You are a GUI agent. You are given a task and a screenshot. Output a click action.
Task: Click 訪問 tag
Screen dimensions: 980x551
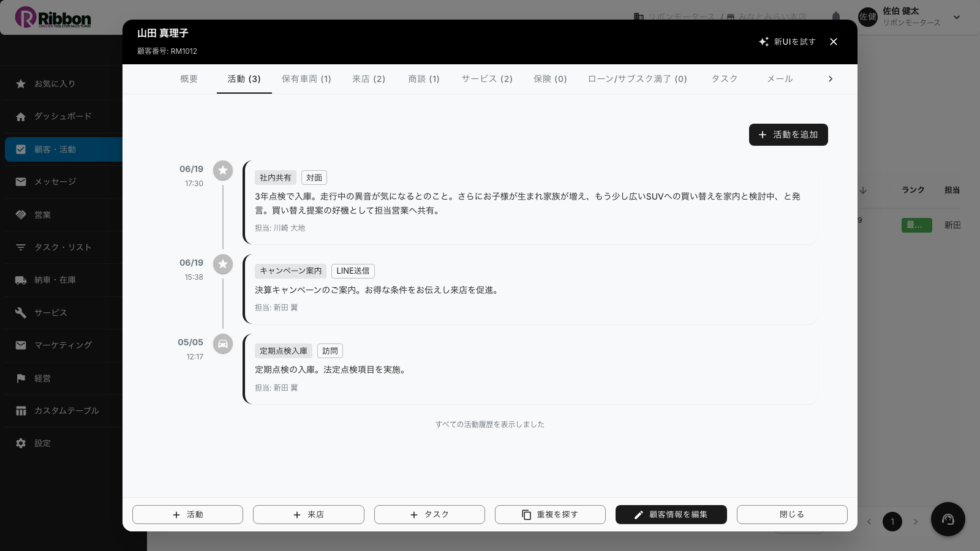[330, 351]
